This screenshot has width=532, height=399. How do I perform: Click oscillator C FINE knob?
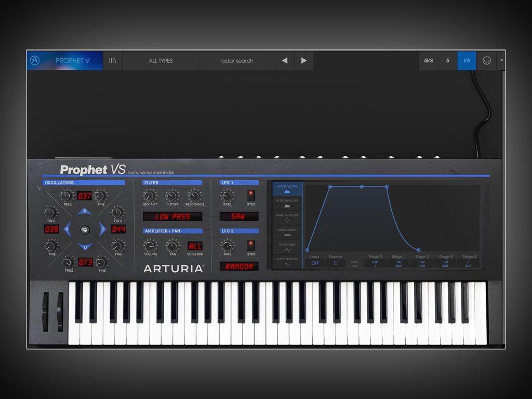coord(118,245)
